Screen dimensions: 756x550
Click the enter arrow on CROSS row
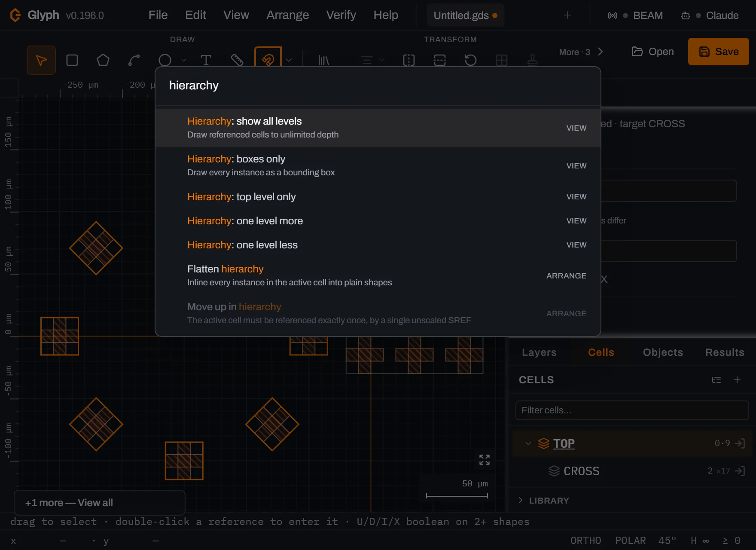click(x=740, y=471)
